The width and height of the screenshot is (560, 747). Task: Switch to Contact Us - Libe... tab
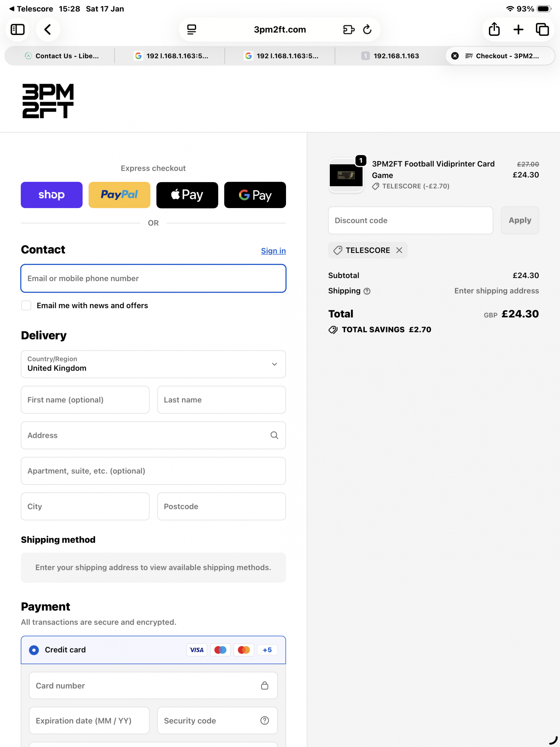coord(62,56)
